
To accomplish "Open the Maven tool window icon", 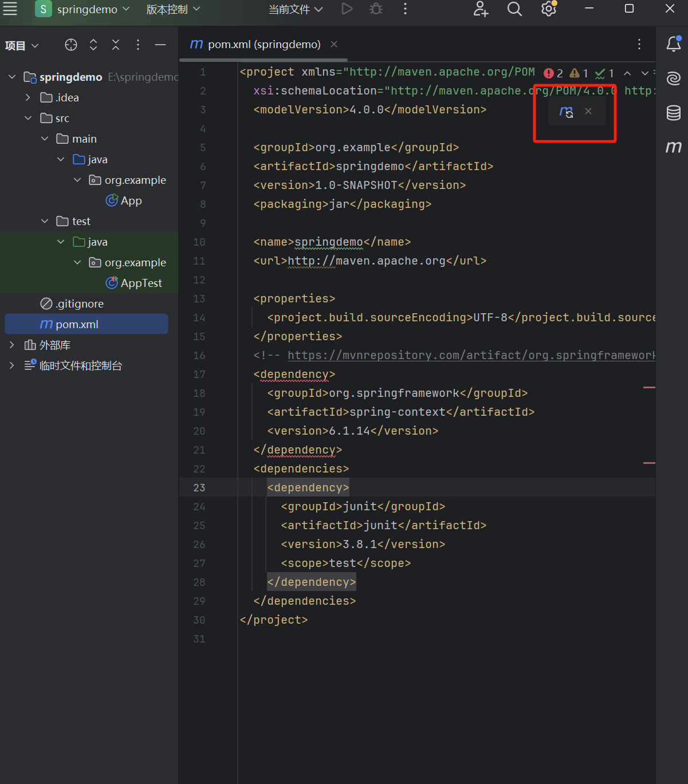I will [674, 147].
